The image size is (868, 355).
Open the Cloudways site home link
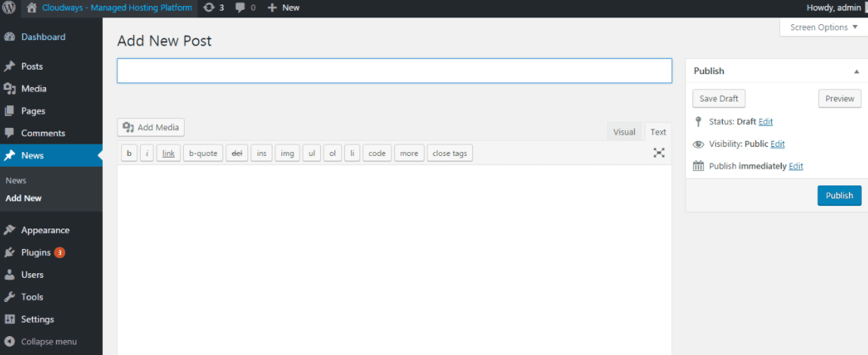click(x=110, y=8)
